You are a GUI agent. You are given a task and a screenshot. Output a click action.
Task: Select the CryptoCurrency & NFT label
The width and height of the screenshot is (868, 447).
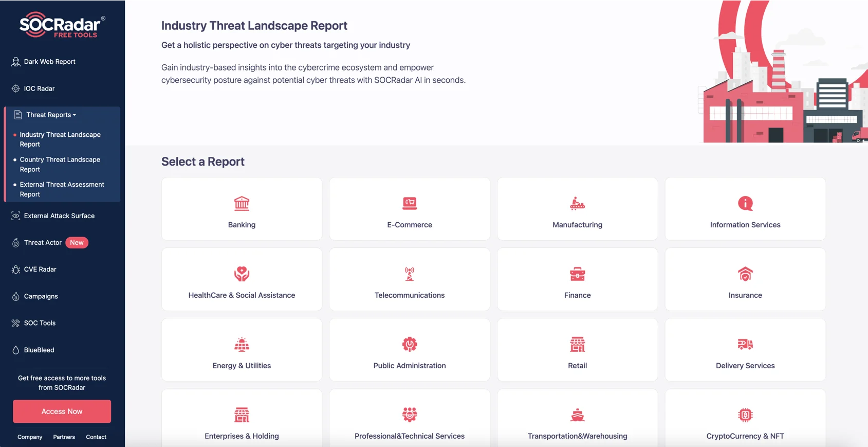745,436
